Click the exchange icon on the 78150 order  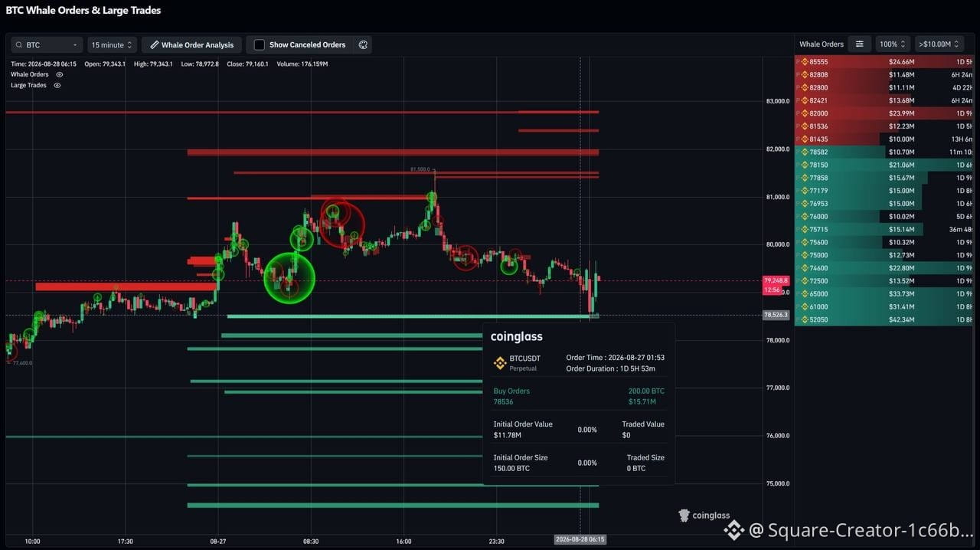tap(805, 165)
